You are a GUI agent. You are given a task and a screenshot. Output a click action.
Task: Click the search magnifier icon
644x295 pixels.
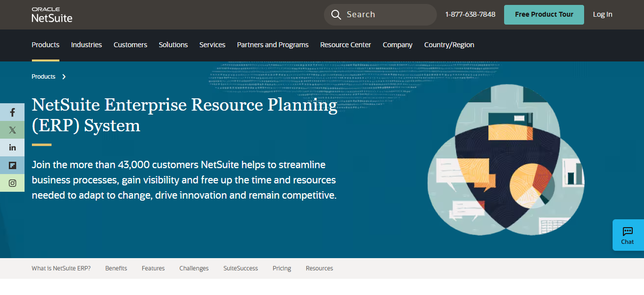point(336,14)
